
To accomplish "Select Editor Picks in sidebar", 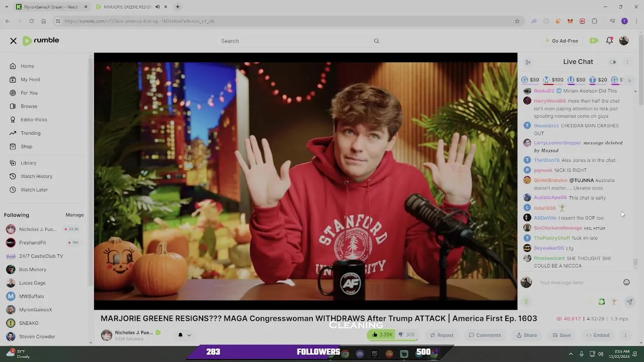I will [x=34, y=120].
